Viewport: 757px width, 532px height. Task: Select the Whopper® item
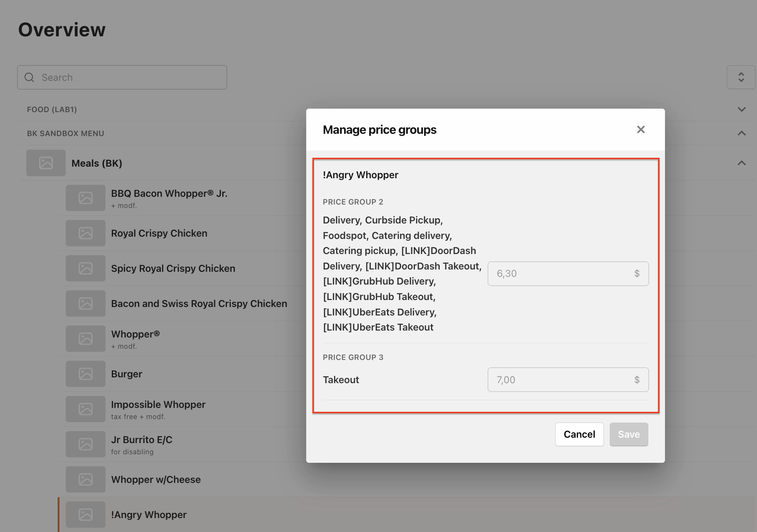pos(135,334)
